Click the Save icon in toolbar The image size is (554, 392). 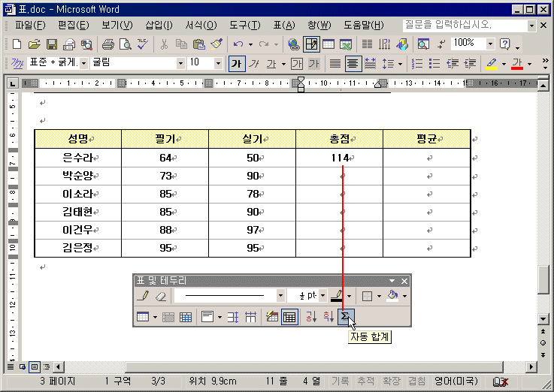pyautogui.click(x=52, y=44)
